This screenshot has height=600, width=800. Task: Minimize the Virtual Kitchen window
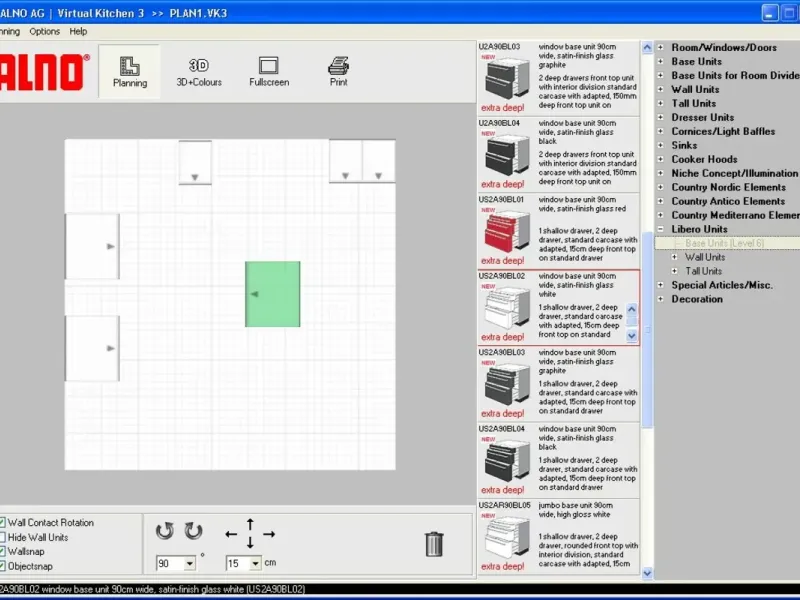[x=770, y=13]
